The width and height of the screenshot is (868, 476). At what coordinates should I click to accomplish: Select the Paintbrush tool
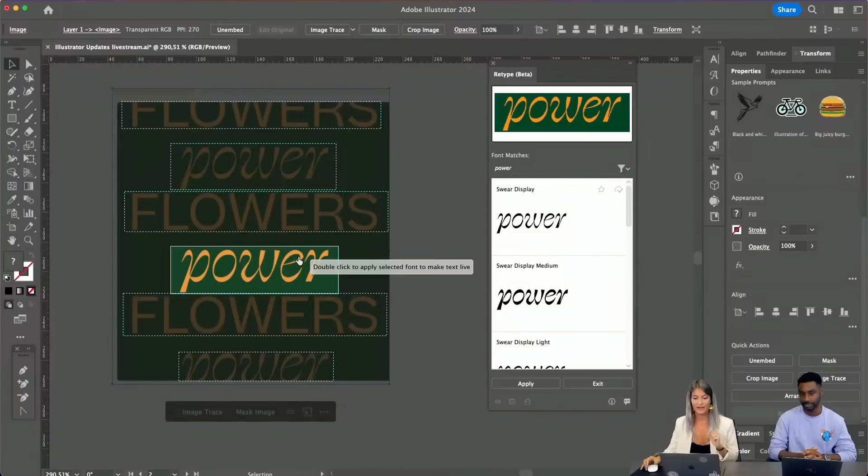pos(29,119)
